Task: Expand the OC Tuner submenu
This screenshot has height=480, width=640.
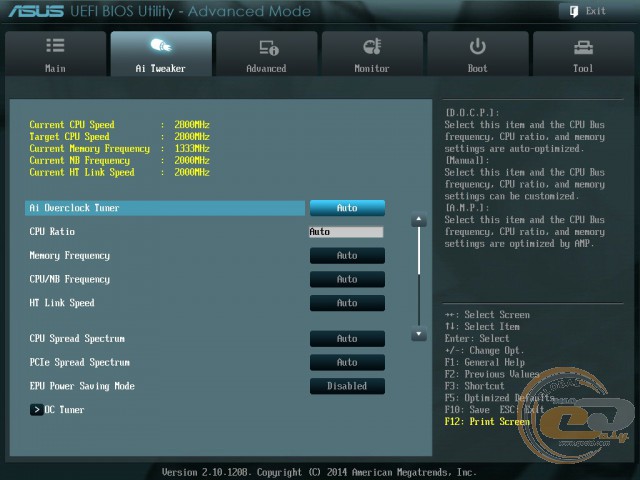Action: point(57,409)
